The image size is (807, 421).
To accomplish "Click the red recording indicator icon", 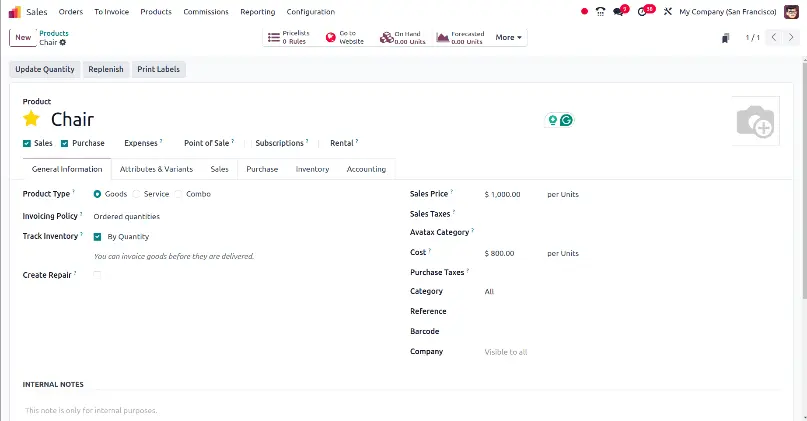I will coord(584,11).
